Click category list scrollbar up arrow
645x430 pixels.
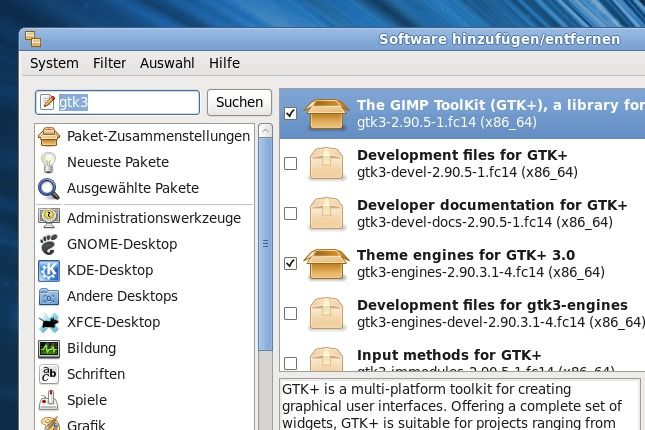tap(265, 131)
